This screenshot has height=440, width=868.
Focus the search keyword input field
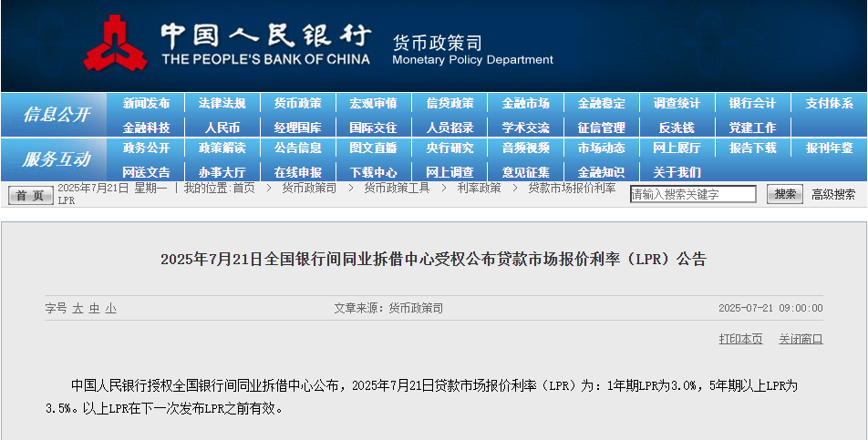point(693,194)
